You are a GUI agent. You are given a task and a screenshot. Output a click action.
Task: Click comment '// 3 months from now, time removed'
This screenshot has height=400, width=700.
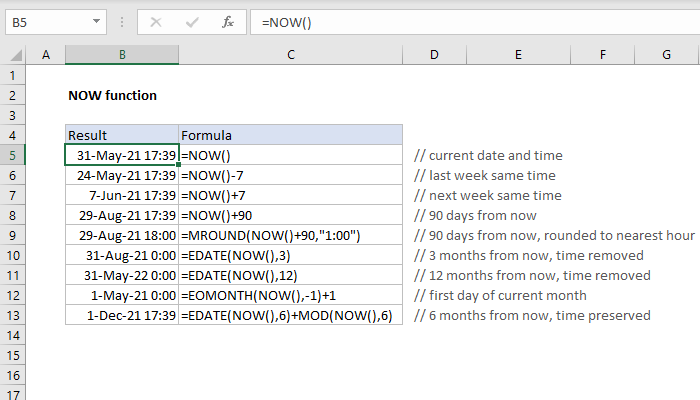(529, 255)
